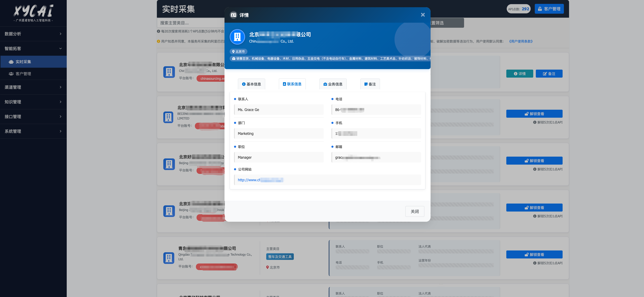644x297 pixels.
Task: Click building icon of 北京汇 company card
Action: [169, 211]
